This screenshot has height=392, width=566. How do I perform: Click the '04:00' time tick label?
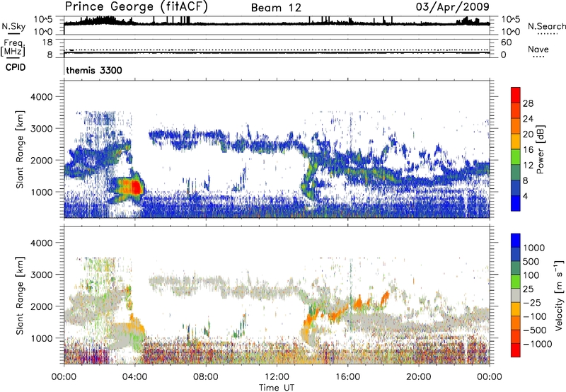[135, 377]
